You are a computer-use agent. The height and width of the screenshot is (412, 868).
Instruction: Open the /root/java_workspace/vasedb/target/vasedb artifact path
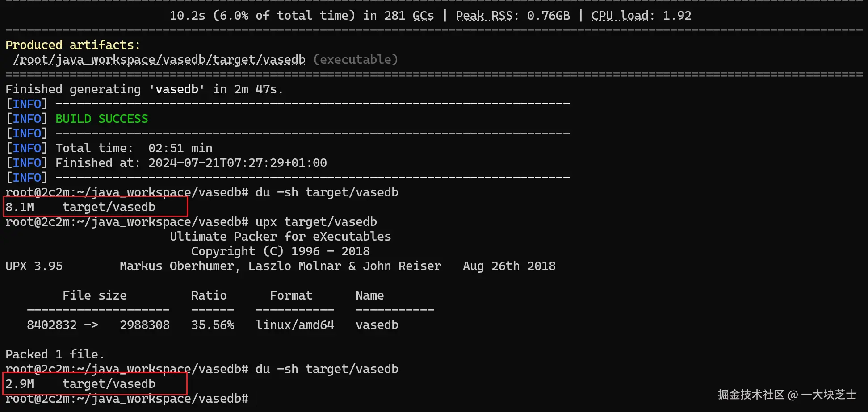tap(159, 60)
